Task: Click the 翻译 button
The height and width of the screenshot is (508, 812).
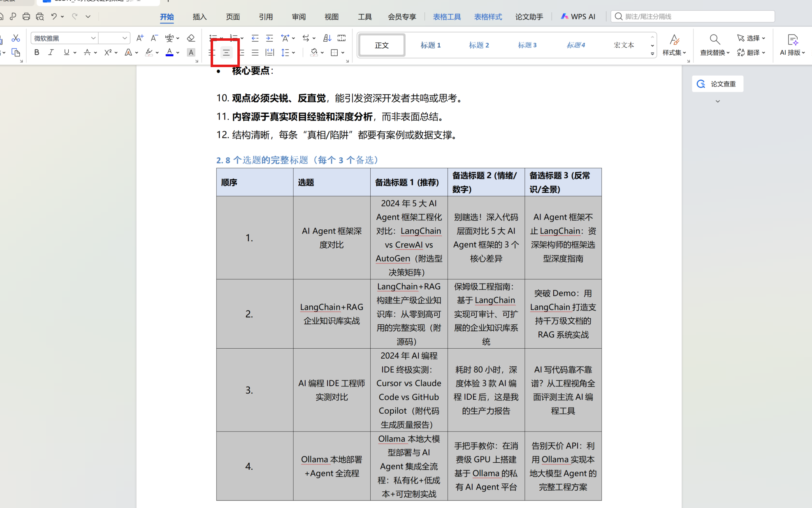Action: (751, 52)
